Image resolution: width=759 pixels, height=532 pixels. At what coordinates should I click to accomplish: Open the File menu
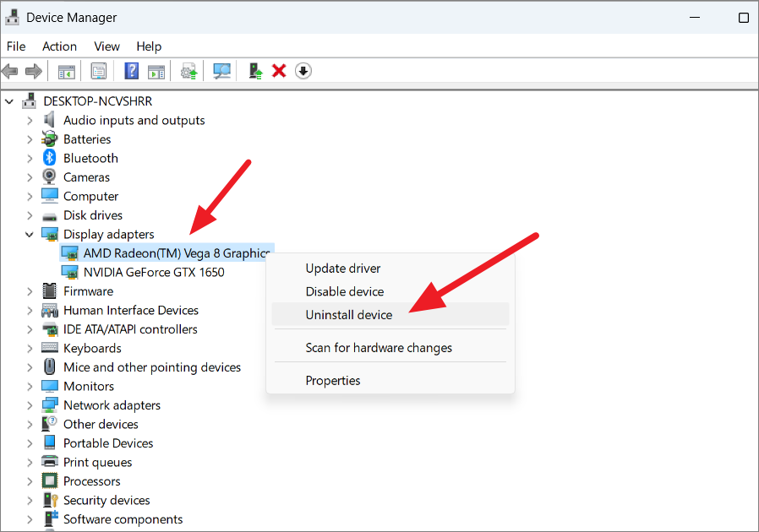pyautogui.click(x=16, y=46)
